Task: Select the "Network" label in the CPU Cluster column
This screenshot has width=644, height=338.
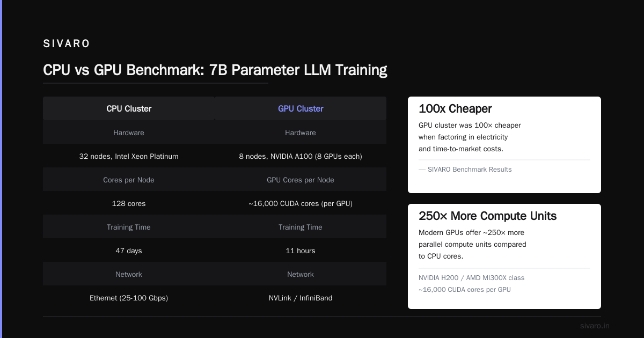Action: coord(129,274)
